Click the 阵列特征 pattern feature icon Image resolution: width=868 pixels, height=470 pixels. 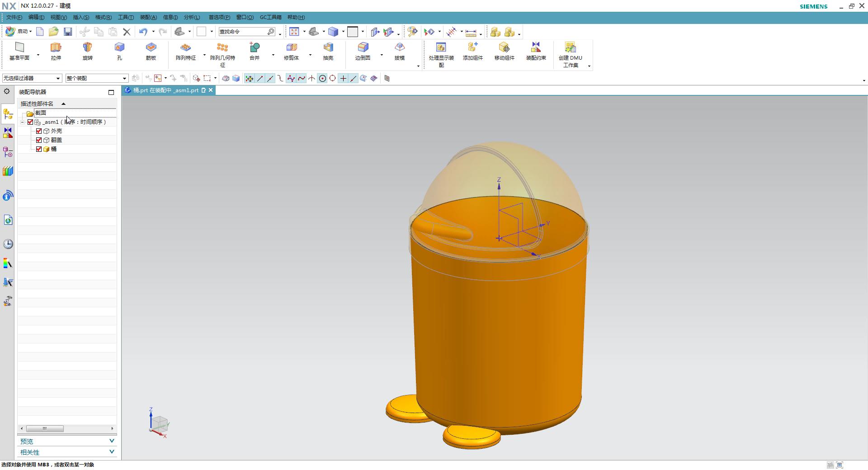185,47
